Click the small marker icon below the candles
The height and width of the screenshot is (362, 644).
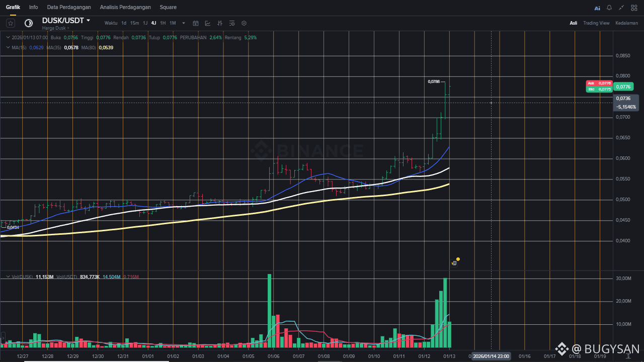pos(454,263)
